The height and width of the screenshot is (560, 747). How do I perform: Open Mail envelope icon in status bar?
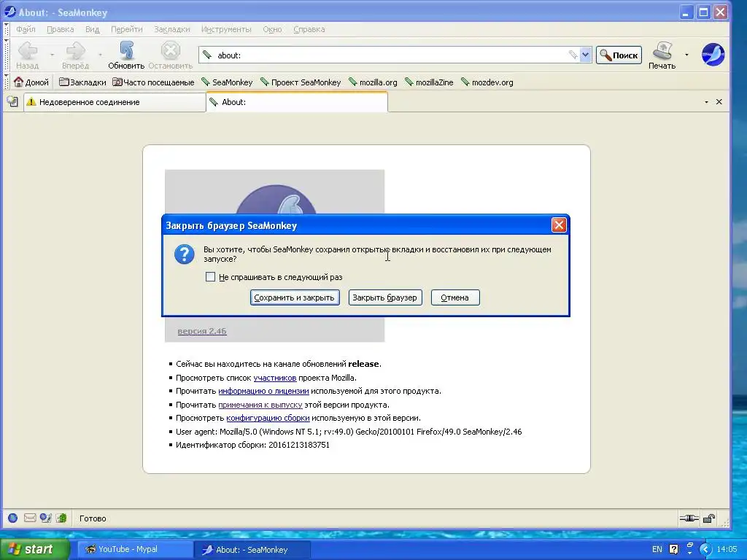tap(29, 518)
